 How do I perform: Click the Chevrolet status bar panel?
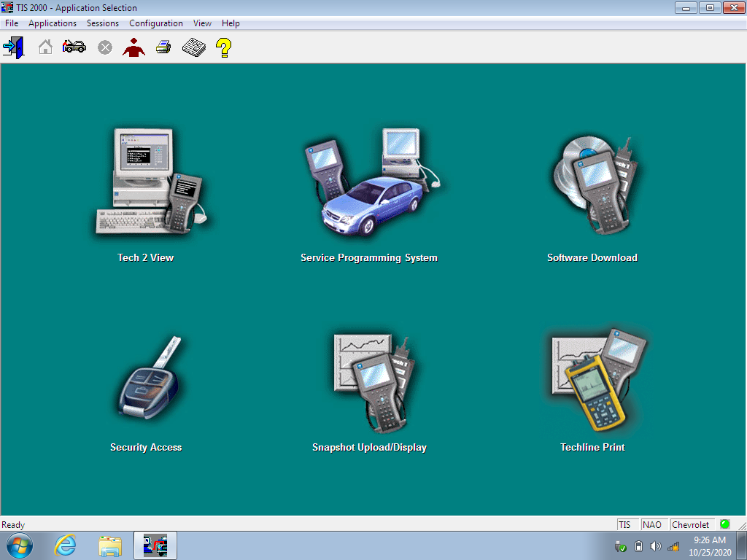[692, 524]
